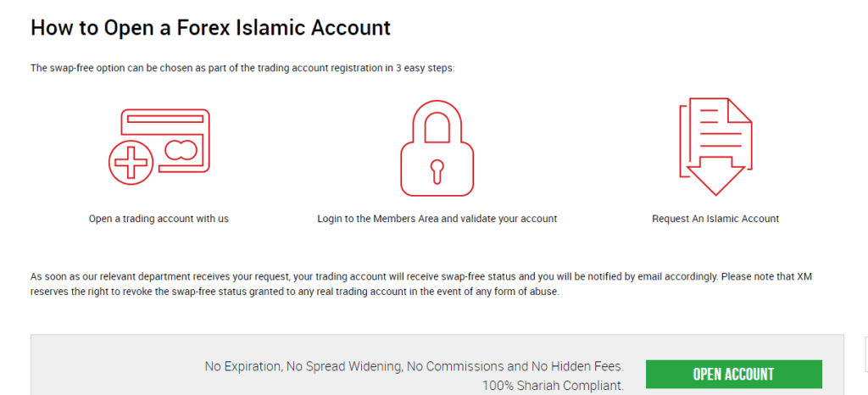Screen dimensions: 868x395
Task: Click 'Login to the Members Area' caption
Action: tap(437, 219)
